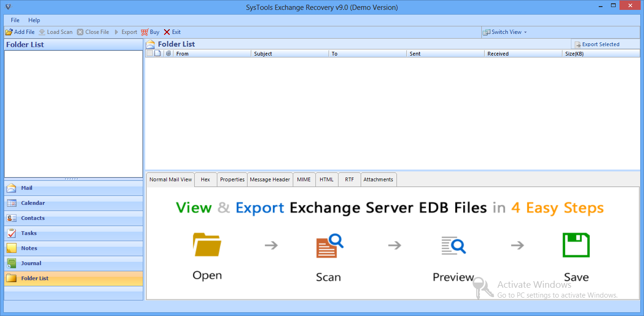Click the application icon in title bar
Viewport: 644px width, 316px height.
(8, 7)
